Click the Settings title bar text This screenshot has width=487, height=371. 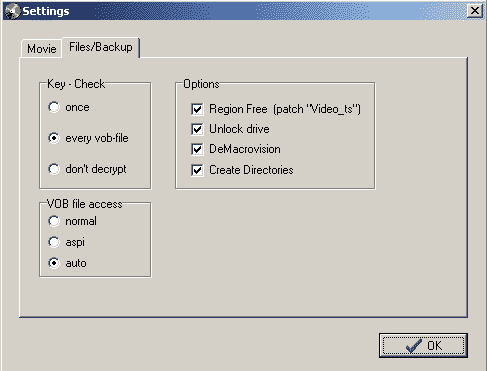pos(46,11)
